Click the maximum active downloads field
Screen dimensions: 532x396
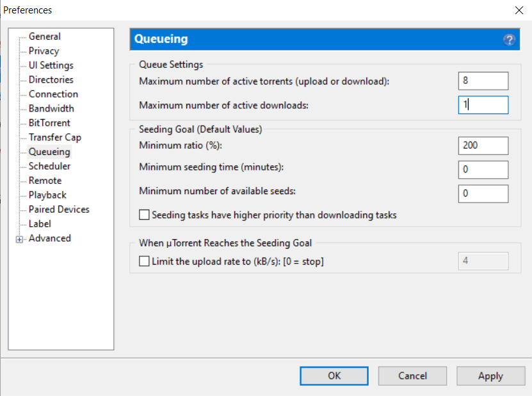tap(483, 105)
